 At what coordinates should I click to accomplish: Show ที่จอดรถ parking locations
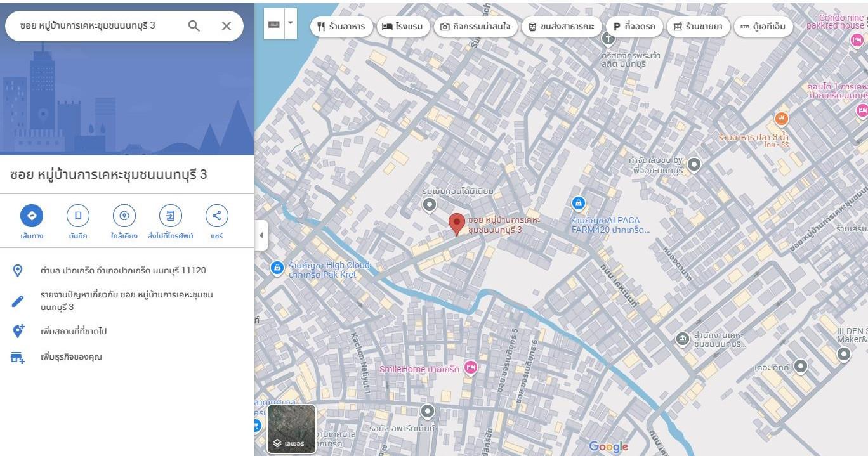pos(635,27)
